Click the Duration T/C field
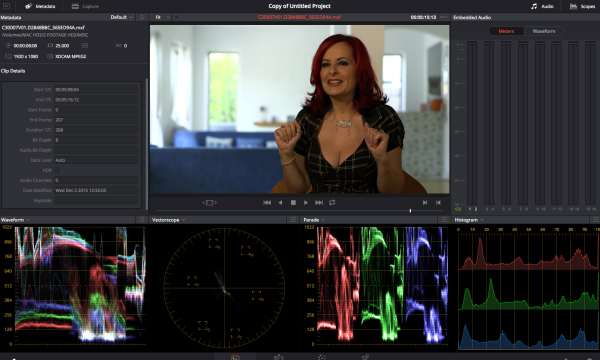The height and width of the screenshot is (360, 600). (x=96, y=130)
